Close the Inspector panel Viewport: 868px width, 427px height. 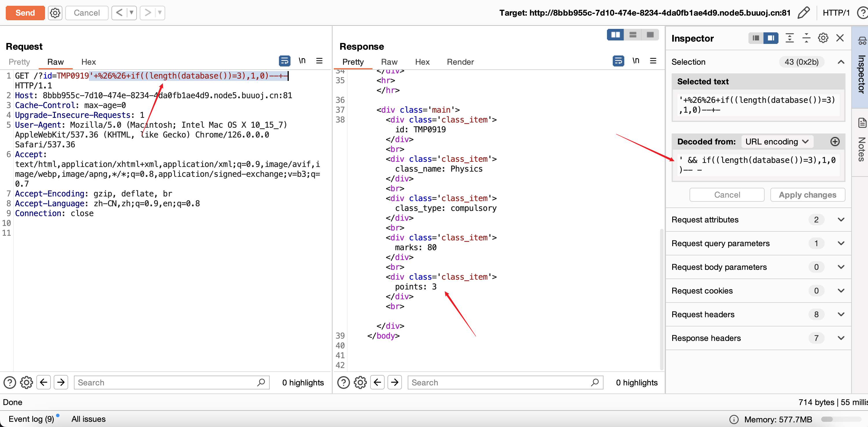coord(840,38)
